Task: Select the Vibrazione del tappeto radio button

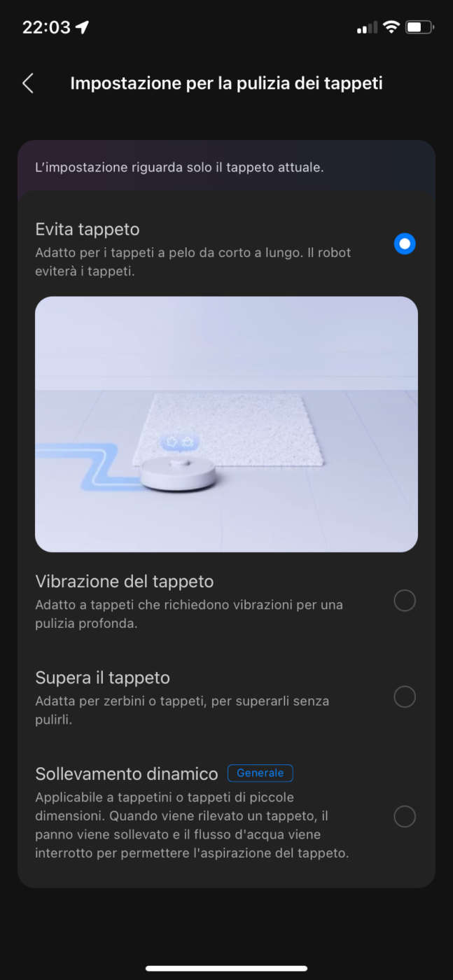Action: (405, 601)
